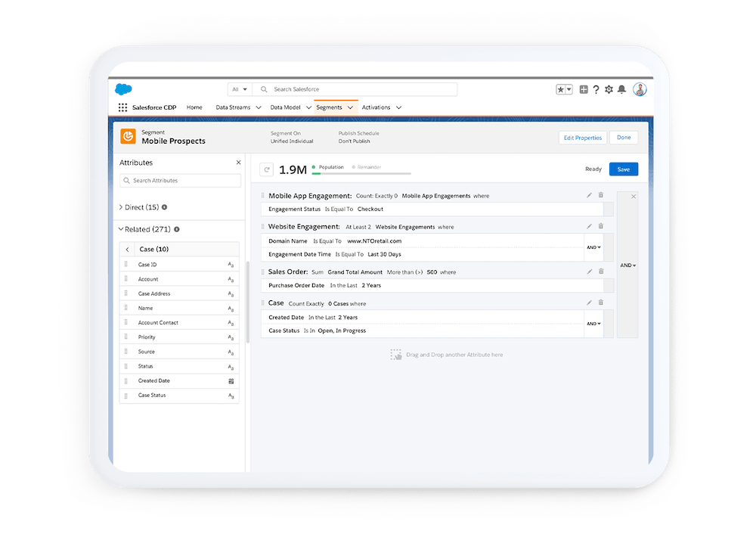Collapse the Related (271) attributes section

[x=121, y=229]
